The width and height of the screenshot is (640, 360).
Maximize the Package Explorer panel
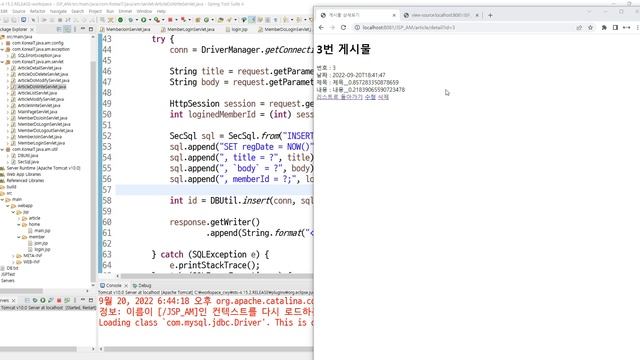[91, 29]
